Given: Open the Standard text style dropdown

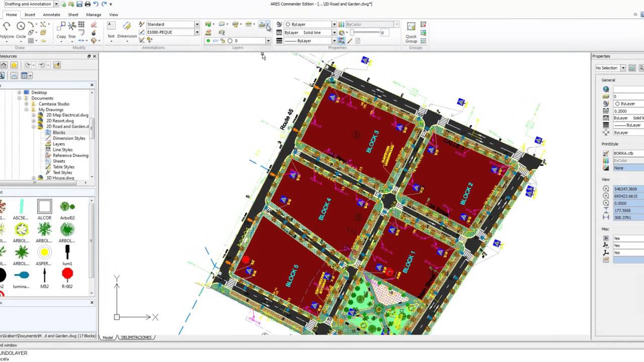Looking at the screenshot, I should (x=197, y=24).
